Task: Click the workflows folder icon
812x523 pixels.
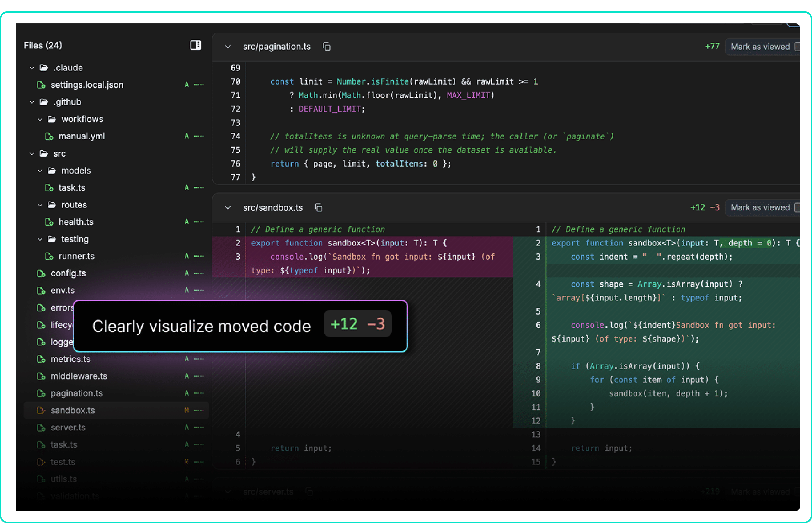Action: click(52, 119)
